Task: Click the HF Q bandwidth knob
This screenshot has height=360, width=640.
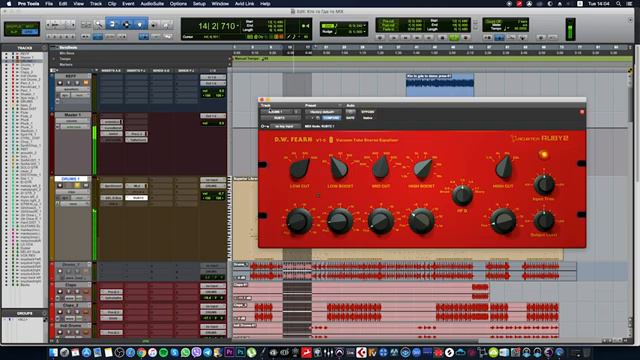Action: [x=462, y=195]
